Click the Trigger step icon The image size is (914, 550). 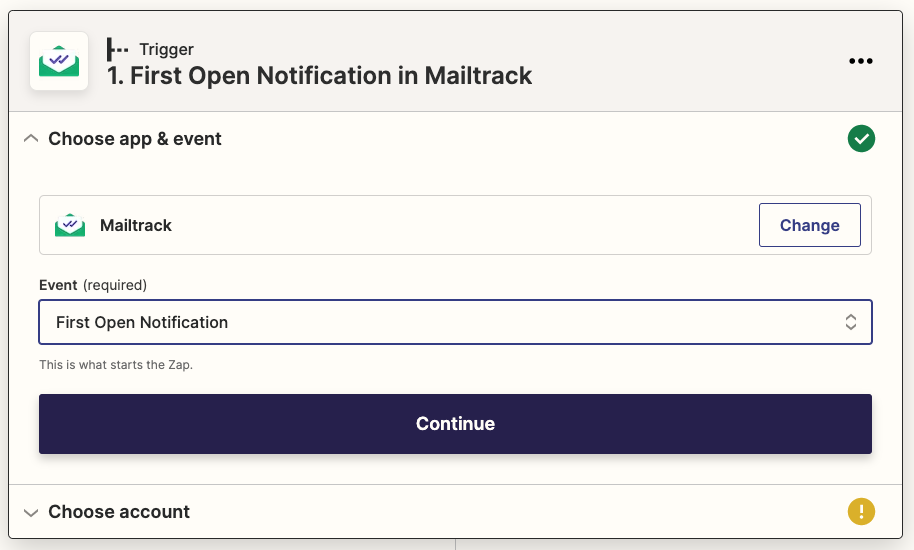pyautogui.click(x=118, y=49)
